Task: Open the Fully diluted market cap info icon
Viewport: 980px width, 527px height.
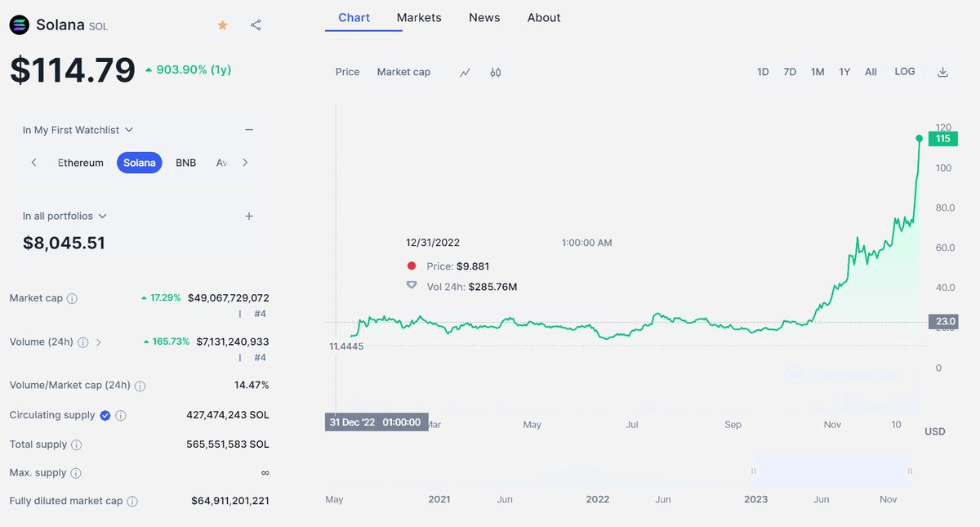Action: 132,502
